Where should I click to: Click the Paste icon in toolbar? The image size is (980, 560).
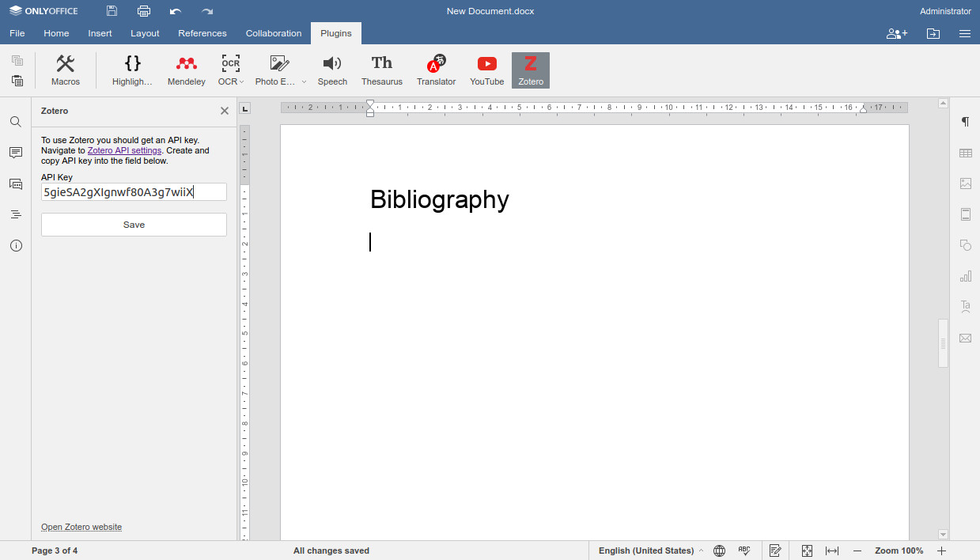(17, 81)
